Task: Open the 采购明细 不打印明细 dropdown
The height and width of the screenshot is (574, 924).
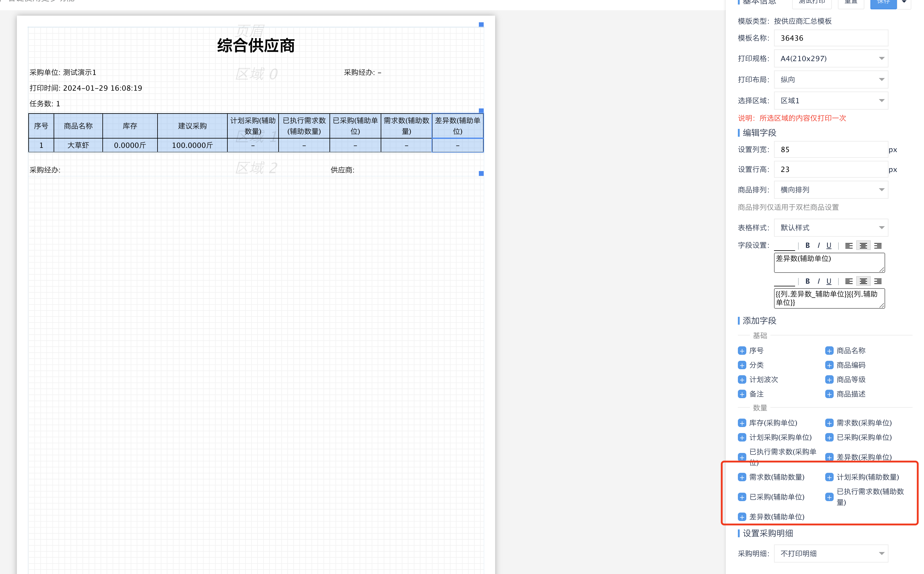Action: click(831, 553)
